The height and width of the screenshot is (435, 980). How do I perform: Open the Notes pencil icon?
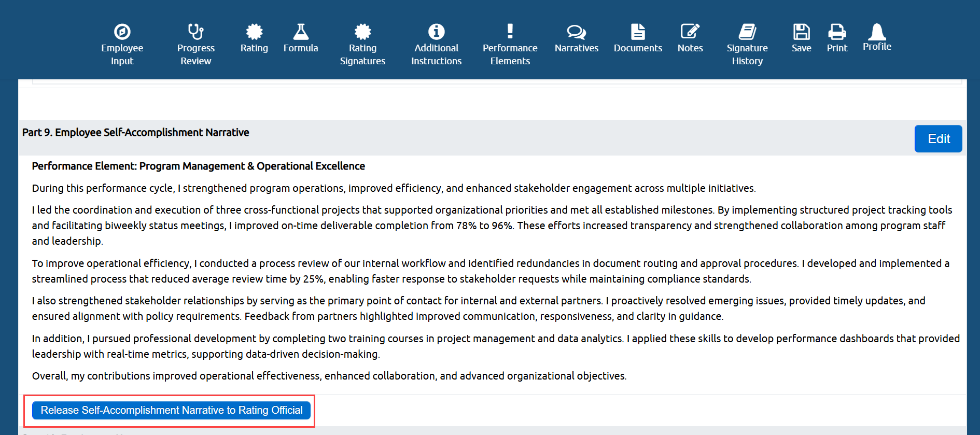[690, 31]
